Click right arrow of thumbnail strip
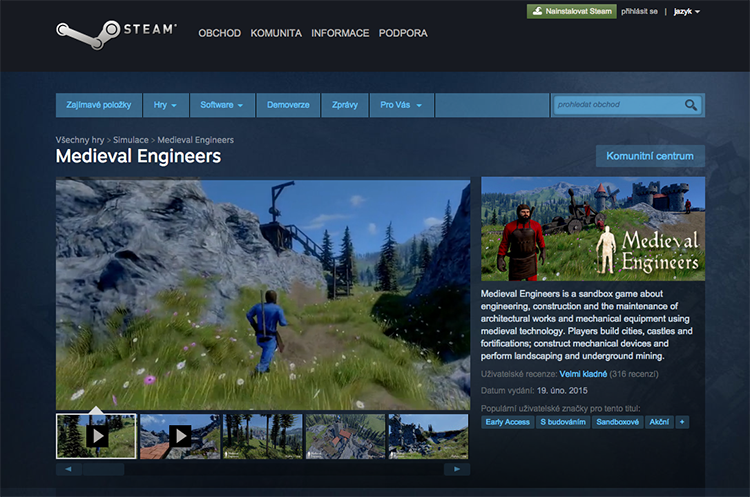750x497 pixels. click(x=456, y=469)
